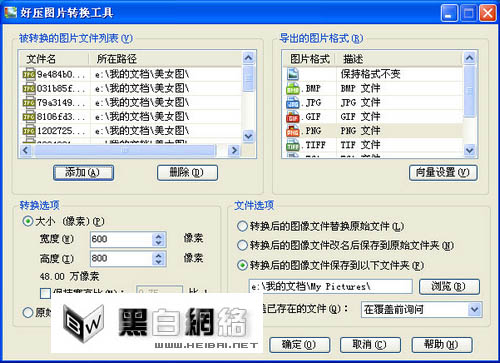This screenshot has height=363, width=500.
Task: Toggle the keep aspect ratio checkbox
Action: click(x=45, y=293)
